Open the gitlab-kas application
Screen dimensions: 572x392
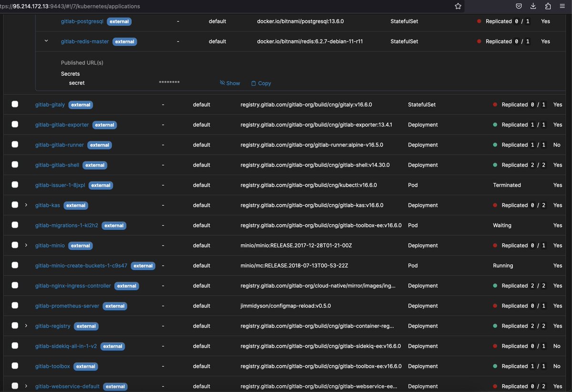(x=48, y=205)
